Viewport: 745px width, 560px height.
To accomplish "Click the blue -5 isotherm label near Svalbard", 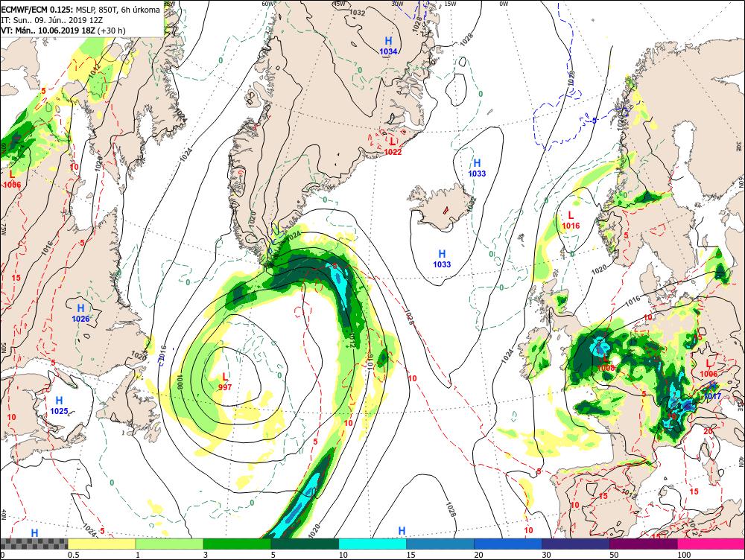I will pyautogui.click(x=594, y=121).
